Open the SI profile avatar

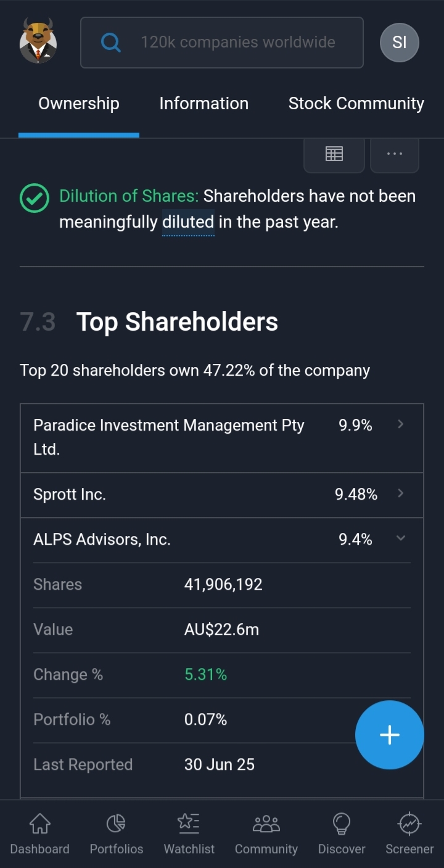(400, 42)
